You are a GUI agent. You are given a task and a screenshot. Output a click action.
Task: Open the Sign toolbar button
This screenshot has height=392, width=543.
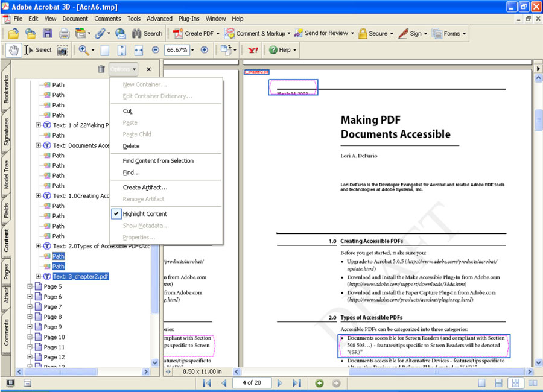412,34
